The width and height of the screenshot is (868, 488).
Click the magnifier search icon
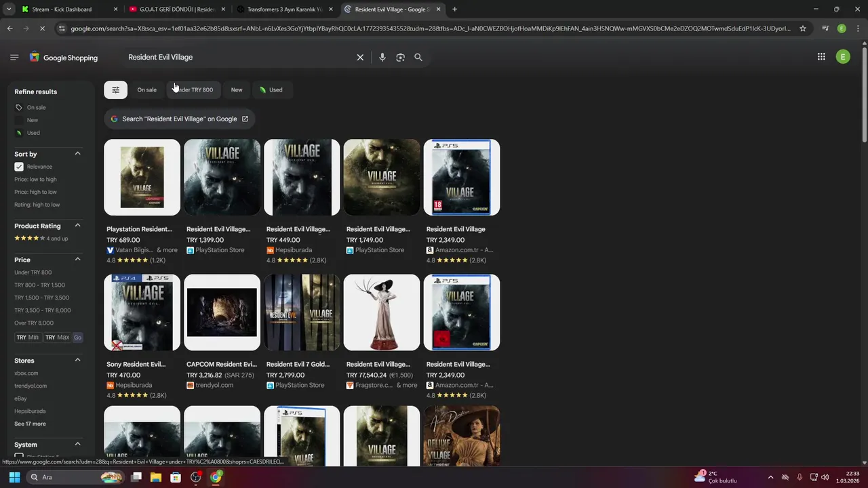(418, 58)
